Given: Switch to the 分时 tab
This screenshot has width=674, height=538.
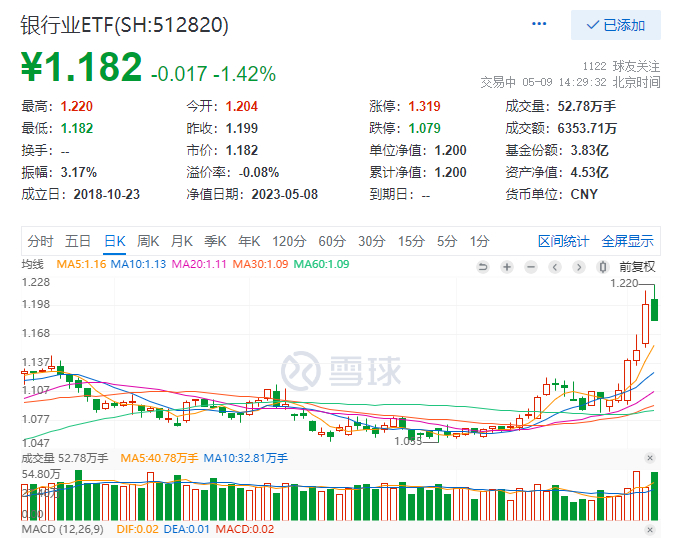Looking at the screenshot, I should (x=40, y=241).
